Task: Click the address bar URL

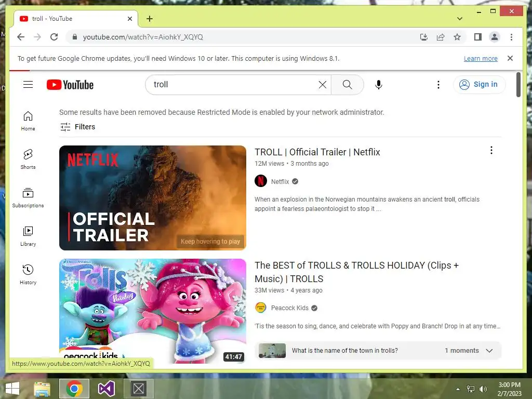Action: click(x=143, y=37)
